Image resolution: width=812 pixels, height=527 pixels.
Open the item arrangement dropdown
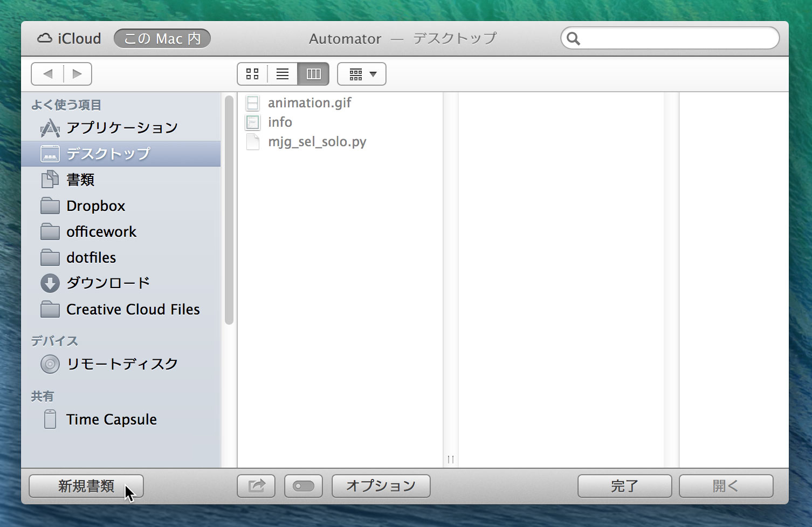coord(362,74)
